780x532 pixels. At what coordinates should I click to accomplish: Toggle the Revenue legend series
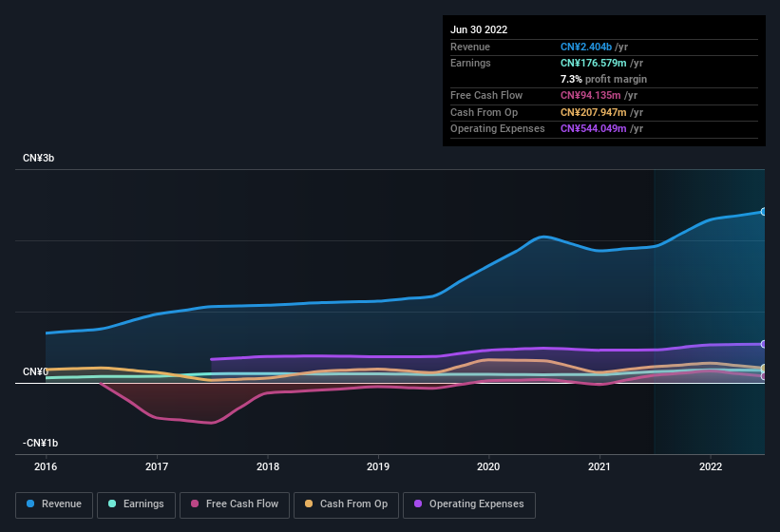click(x=54, y=504)
